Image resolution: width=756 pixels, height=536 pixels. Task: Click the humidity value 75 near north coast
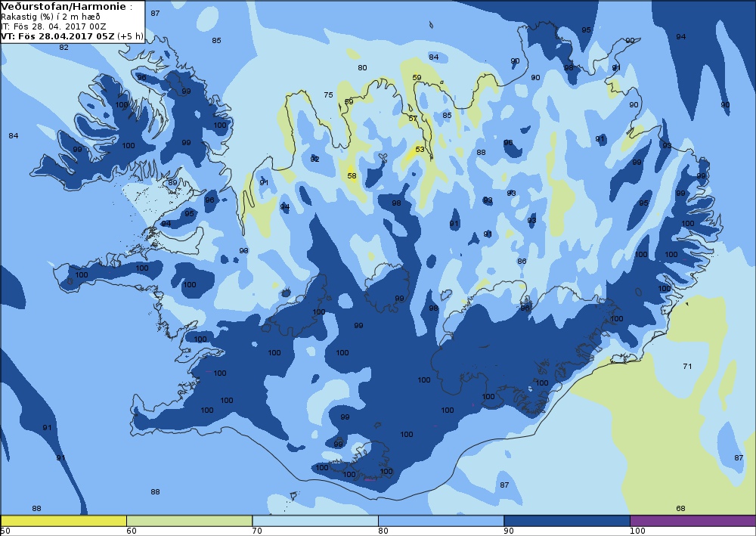328,95
